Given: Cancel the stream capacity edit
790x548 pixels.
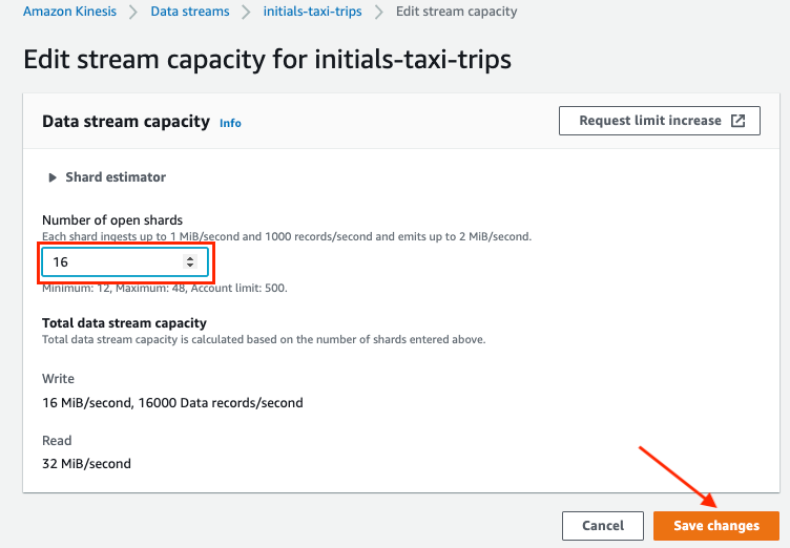Looking at the screenshot, I should [603, 526].
